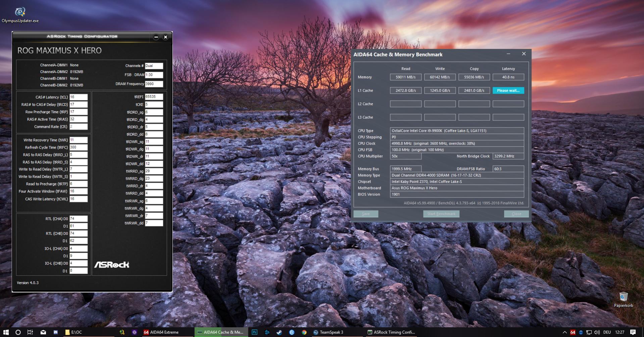Click CAS Write Latency (tCWL) field
Screen dimensions: 644x337
(x=79, y=199)
